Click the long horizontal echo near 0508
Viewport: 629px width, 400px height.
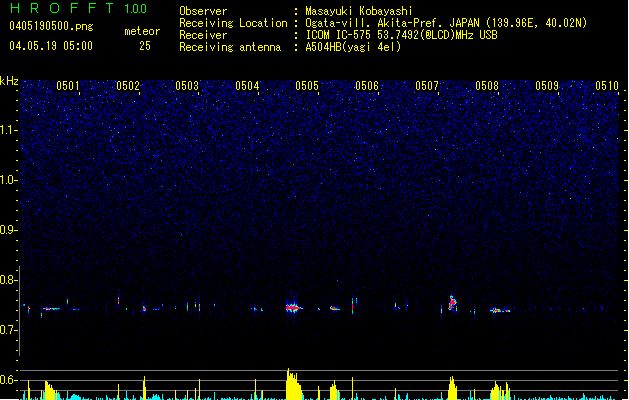coord(500,310)
